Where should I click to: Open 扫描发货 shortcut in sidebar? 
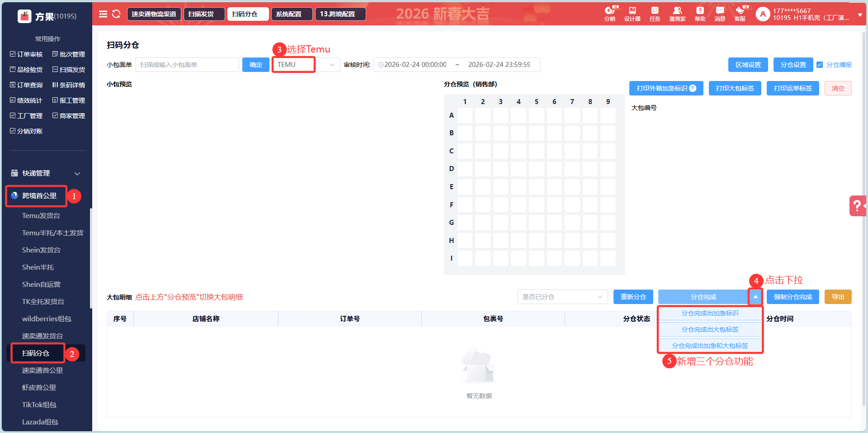69,70
